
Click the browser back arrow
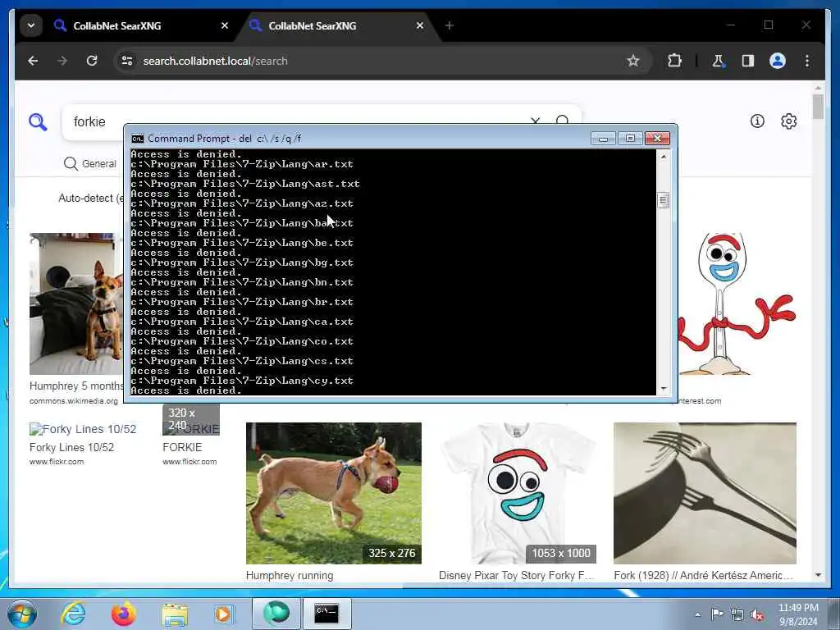coord(33,61)
